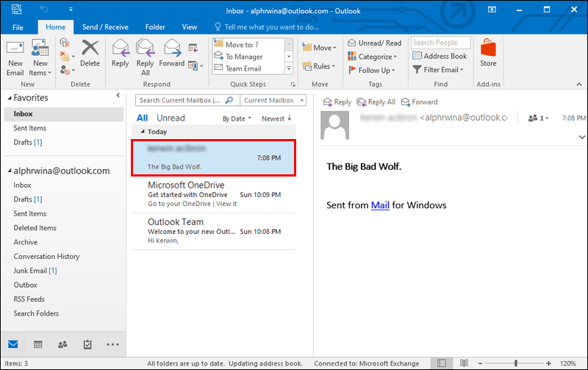
Task: Open the Categorize dropdown
Action: [x=372, y=57]
